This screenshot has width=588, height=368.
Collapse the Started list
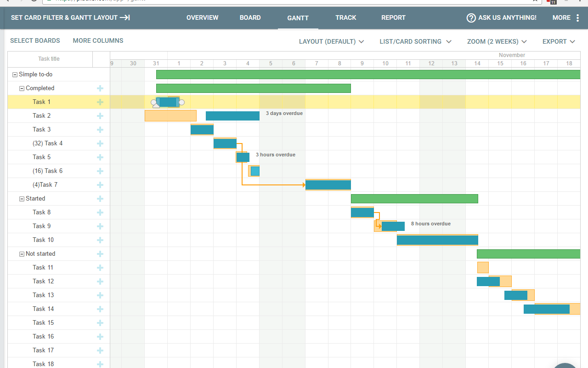point(22,199)
